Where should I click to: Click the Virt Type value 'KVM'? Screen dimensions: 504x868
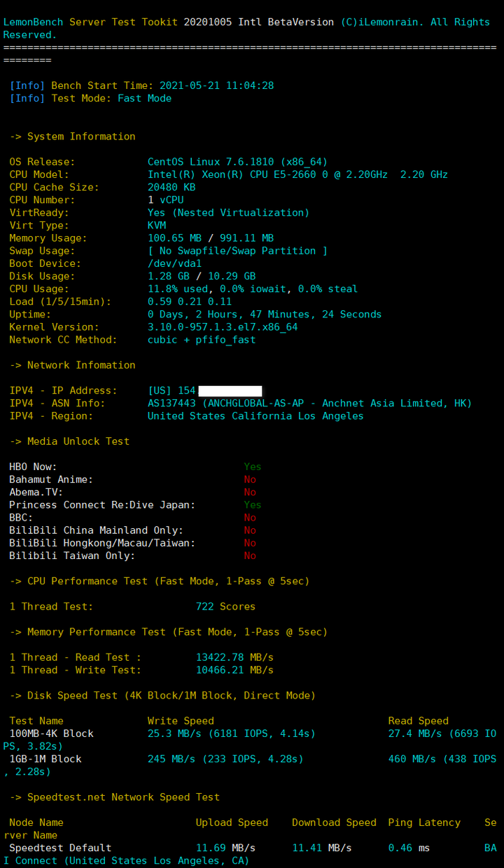(x=157, y=226)
